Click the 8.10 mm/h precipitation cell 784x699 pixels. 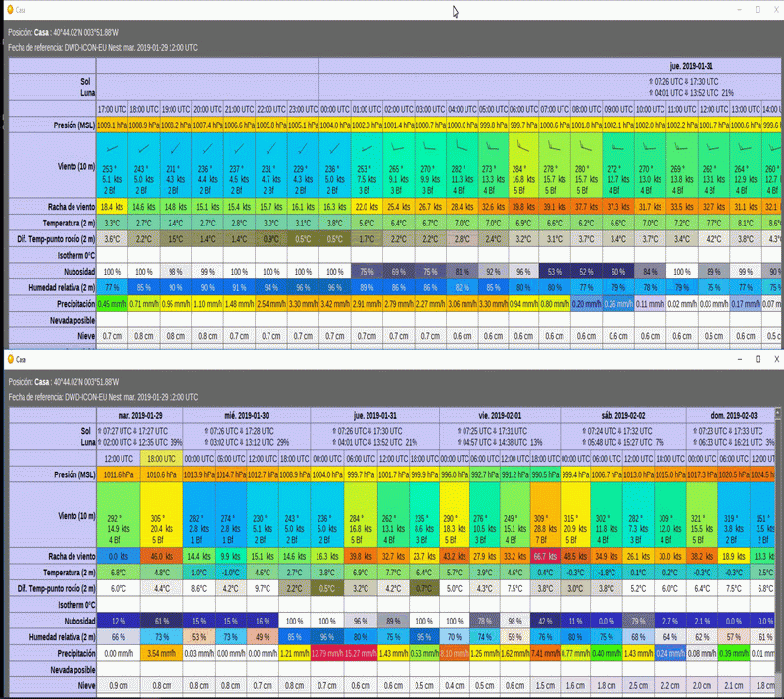[455, 653]
